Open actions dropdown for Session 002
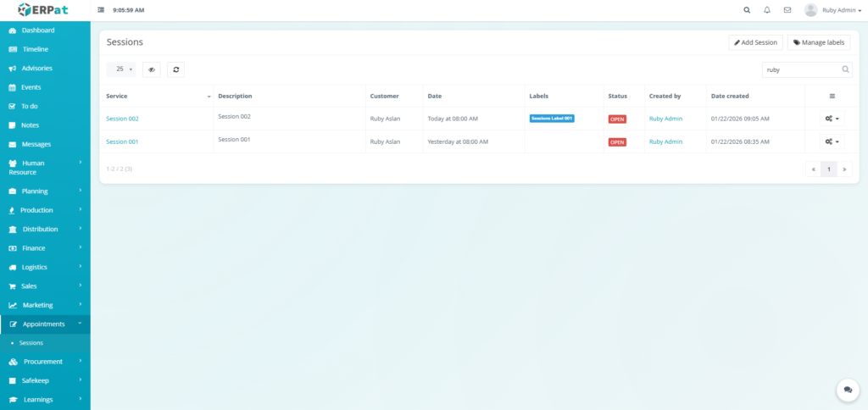This screenshot has height=410, width=868. point(832,119)
